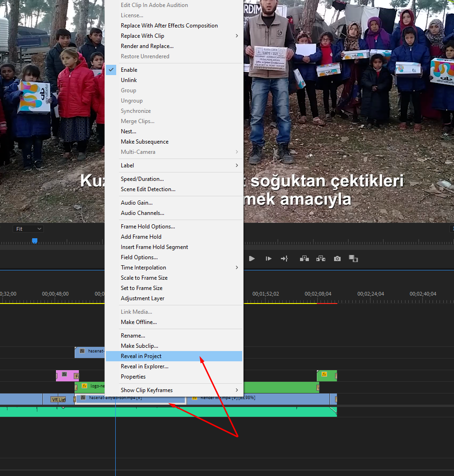Click the Extract button icon
The height and width of the screenshot is (476, 454).
tap(321, 259)
